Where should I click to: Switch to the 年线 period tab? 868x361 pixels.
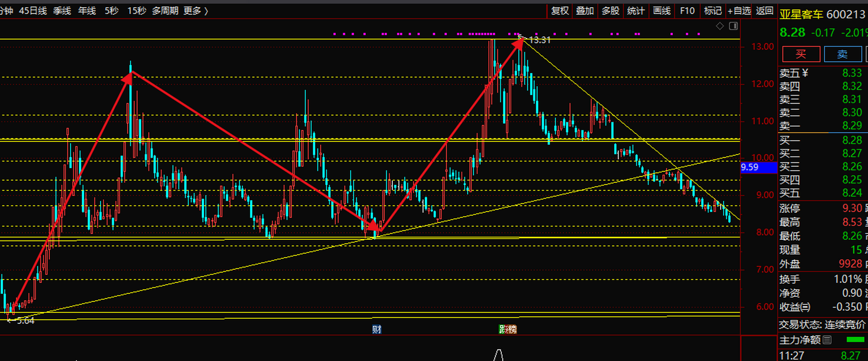click(87, 11)
